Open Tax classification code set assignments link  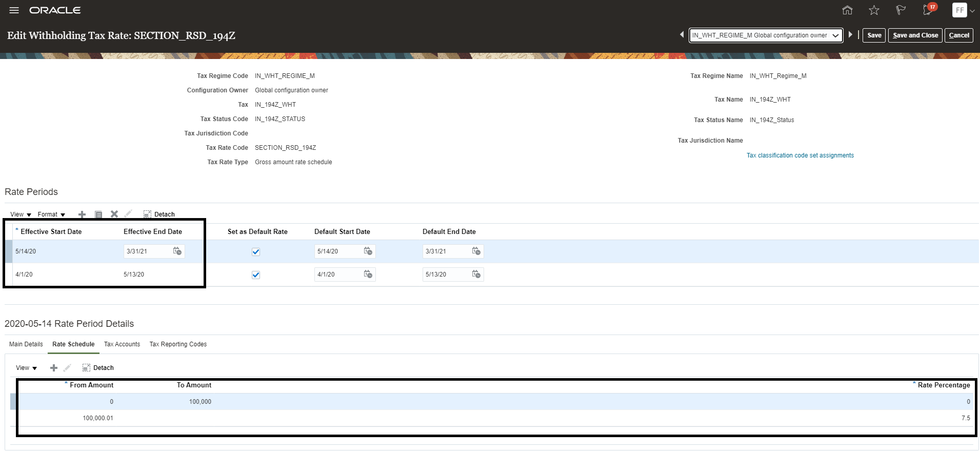(800, 155)
